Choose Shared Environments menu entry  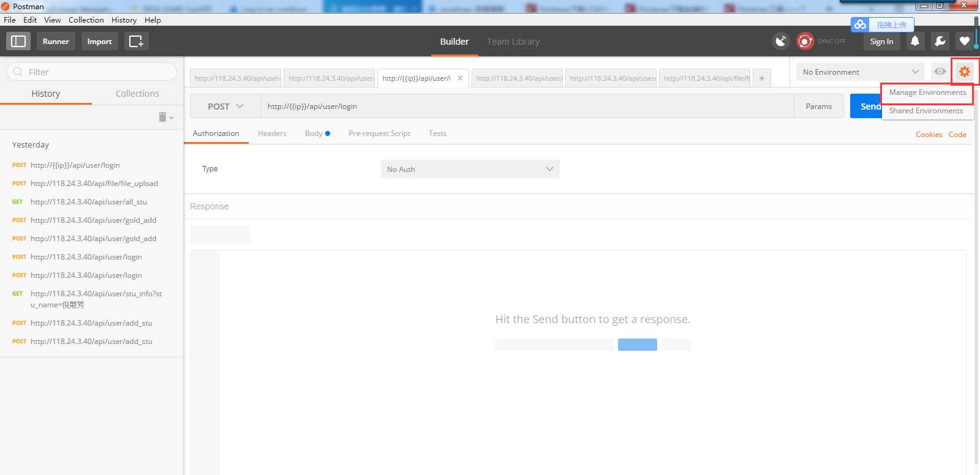[926, 111]
